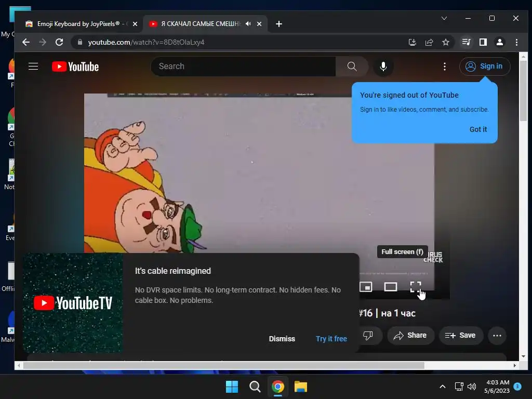Go to the YouTube home logo
Screen dimensions: 532x399
75,66
